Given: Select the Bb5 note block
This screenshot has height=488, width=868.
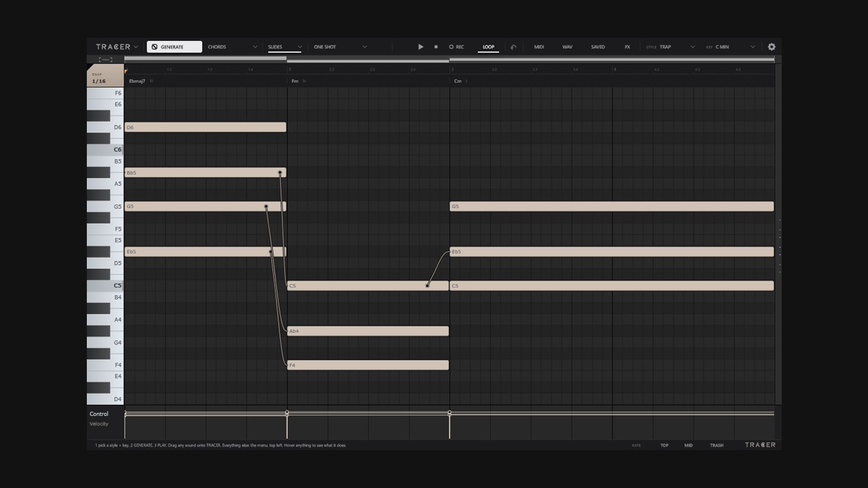Looking at the screenshot, I should click(205, 172).
